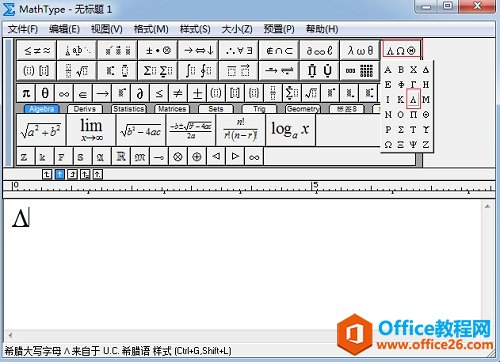Viewport: 500px width, 362px height.
Task: Open the 编辑(E) menu
Action: coord(64,29)
